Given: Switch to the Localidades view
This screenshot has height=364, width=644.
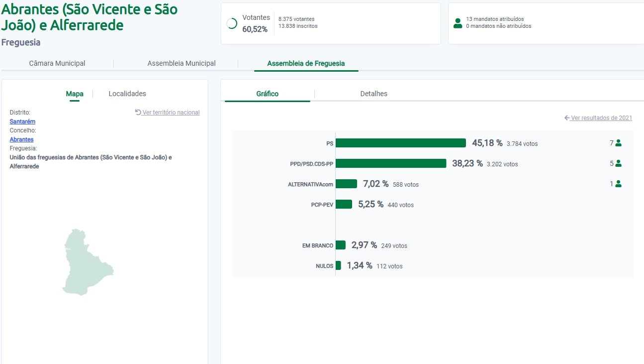Looking at the screenshot, I should click(127, 94).
